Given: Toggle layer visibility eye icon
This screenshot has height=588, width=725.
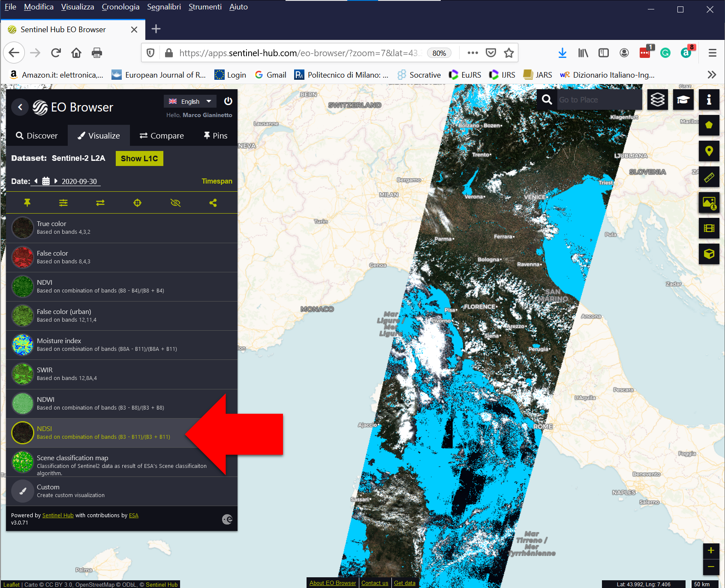Looking at the screenshot, I should [x=175, y=203].
